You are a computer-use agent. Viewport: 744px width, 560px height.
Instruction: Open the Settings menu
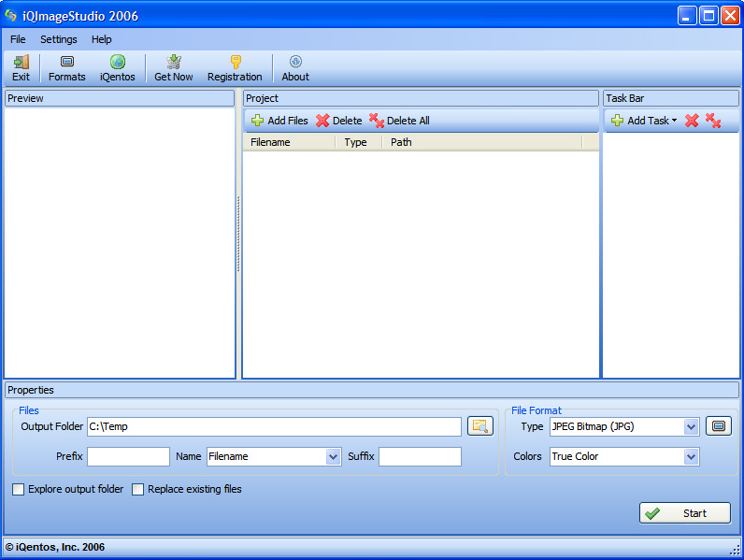58,39
